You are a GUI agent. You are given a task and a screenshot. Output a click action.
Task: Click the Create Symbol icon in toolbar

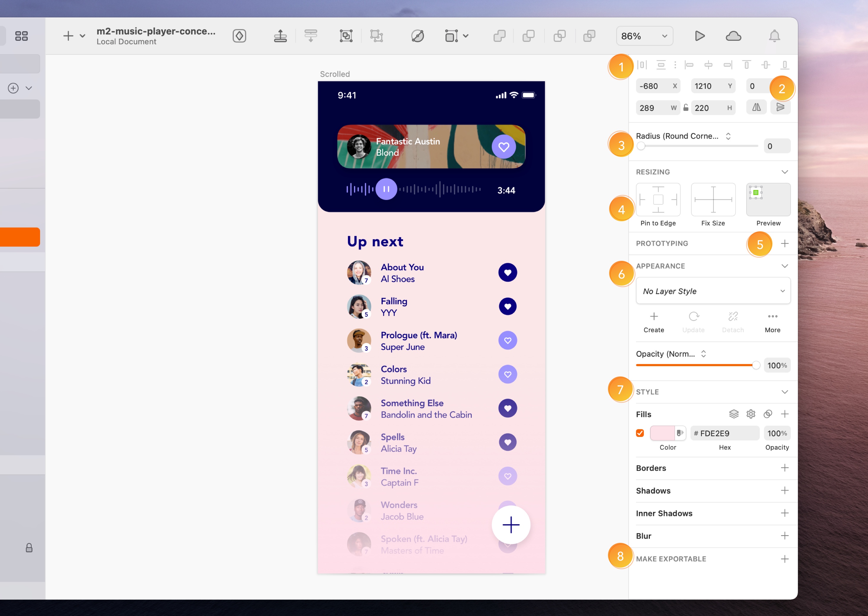239,36
